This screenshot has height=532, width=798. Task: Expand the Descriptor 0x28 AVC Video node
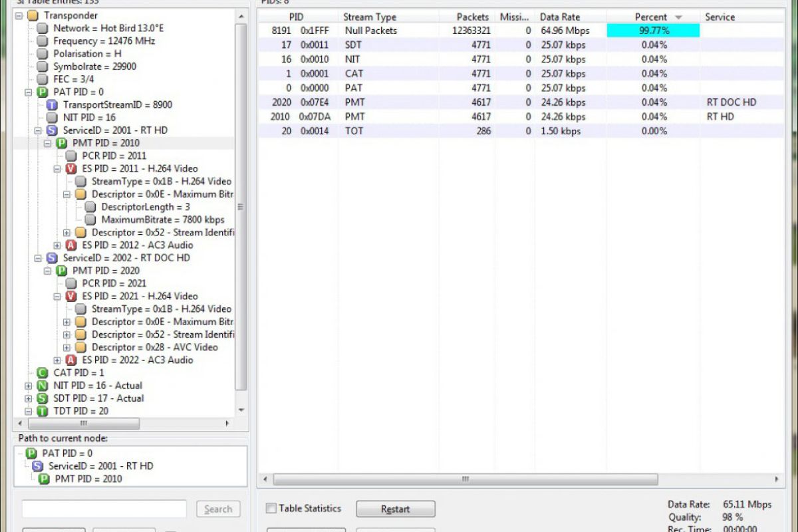(66, 348)
